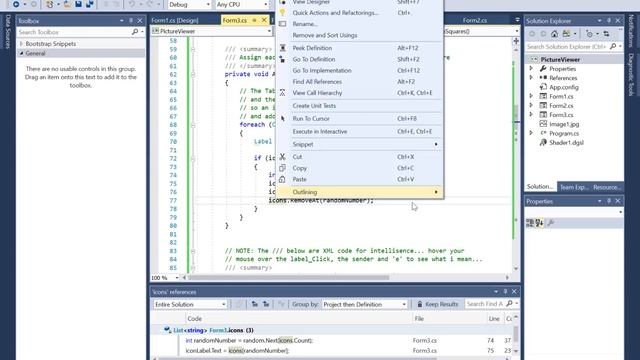The image size is (640, 360).
Task: Open PictureViewer class dropdown in editor
Action: coord(211,31)
